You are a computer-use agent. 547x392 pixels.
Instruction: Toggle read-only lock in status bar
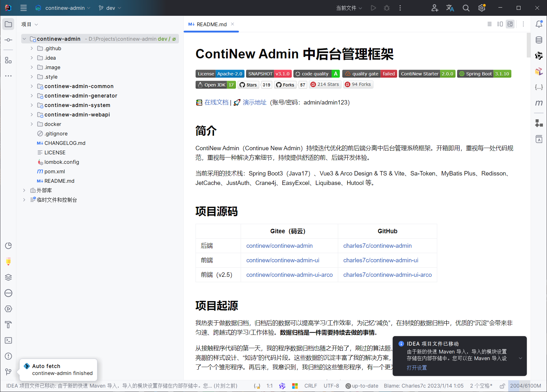[x=502, y=386]
